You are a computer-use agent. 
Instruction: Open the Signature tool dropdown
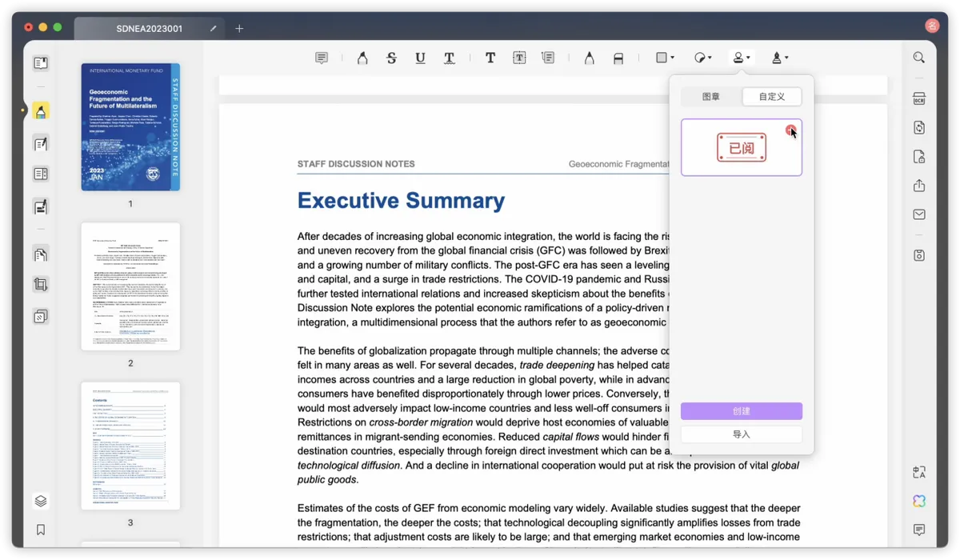pos(780,58)
